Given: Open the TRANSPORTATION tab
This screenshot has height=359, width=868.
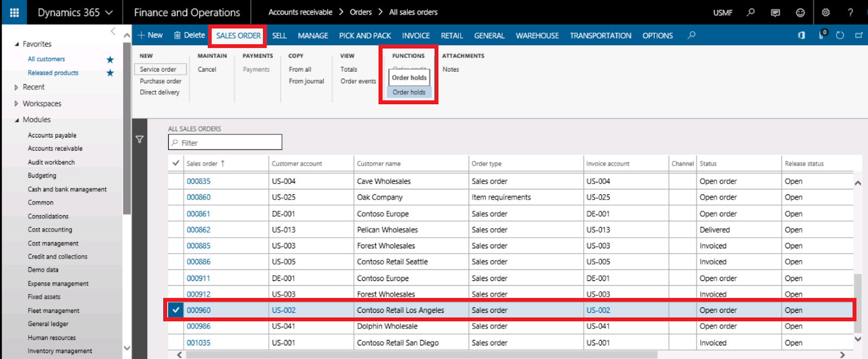Looking at the screenshot, I should [x=601, y=35].
